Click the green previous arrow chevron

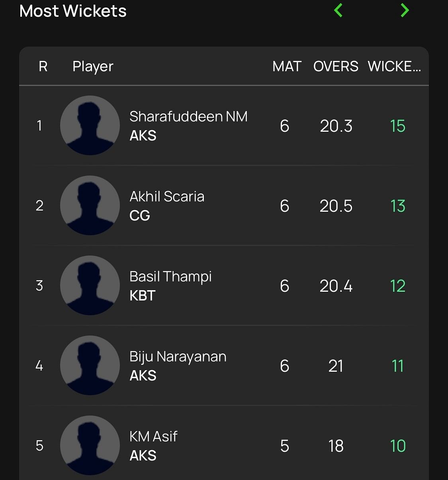[338, 10]
